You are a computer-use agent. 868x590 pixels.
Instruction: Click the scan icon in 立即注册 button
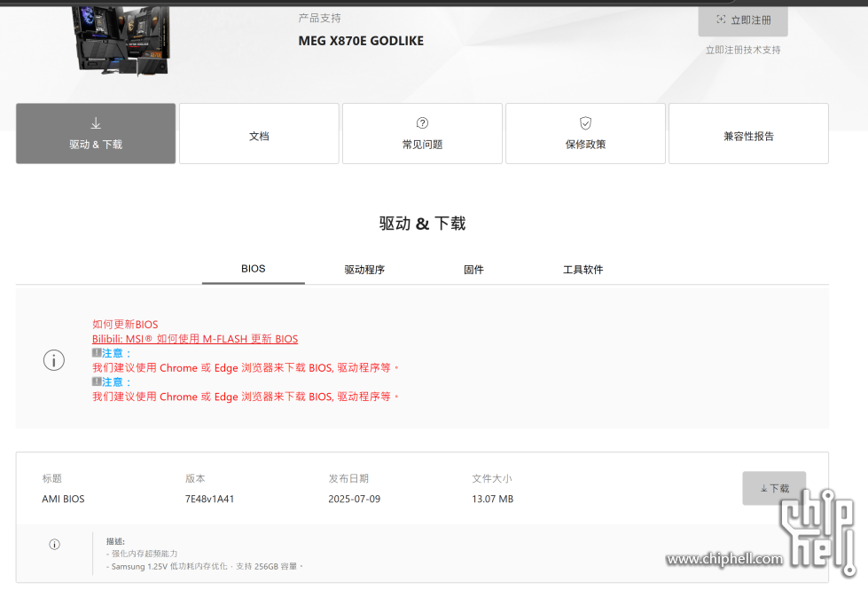coord(721,20)
